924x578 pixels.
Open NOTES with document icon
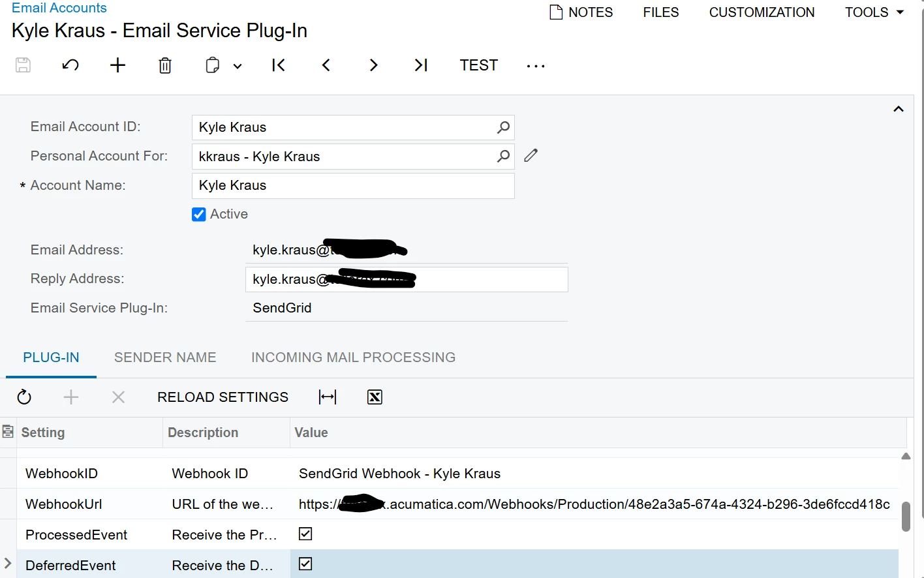tap(581, 12)
